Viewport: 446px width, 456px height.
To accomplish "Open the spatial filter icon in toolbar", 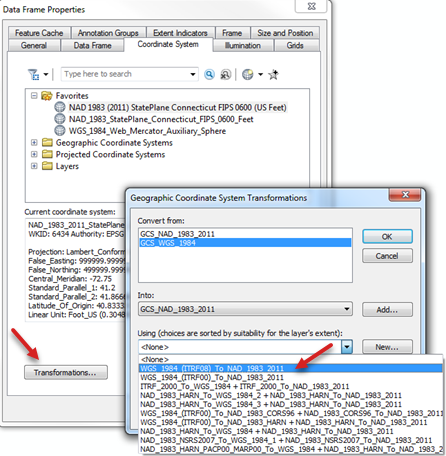I will point(33,74).
